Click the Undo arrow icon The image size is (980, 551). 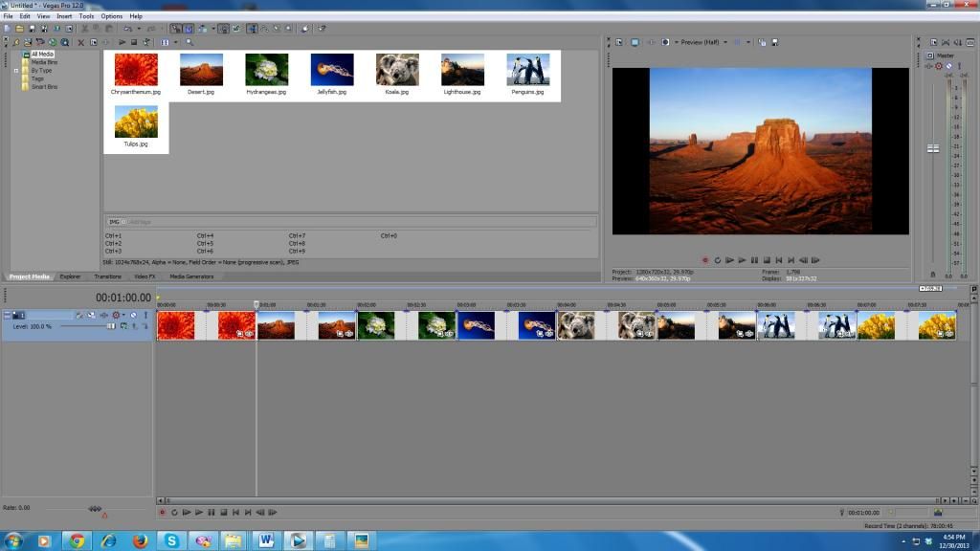pyautogui.click(x=127, y=29)
